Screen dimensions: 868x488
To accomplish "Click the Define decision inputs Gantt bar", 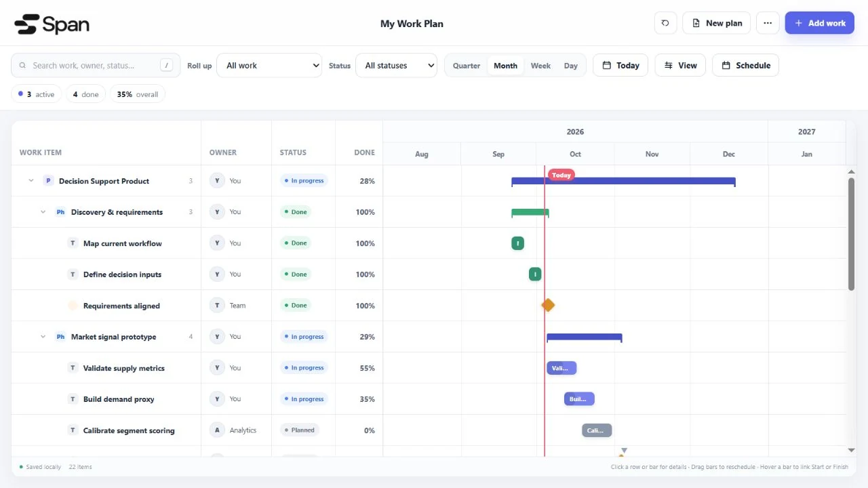I will [x=535, y=274].
